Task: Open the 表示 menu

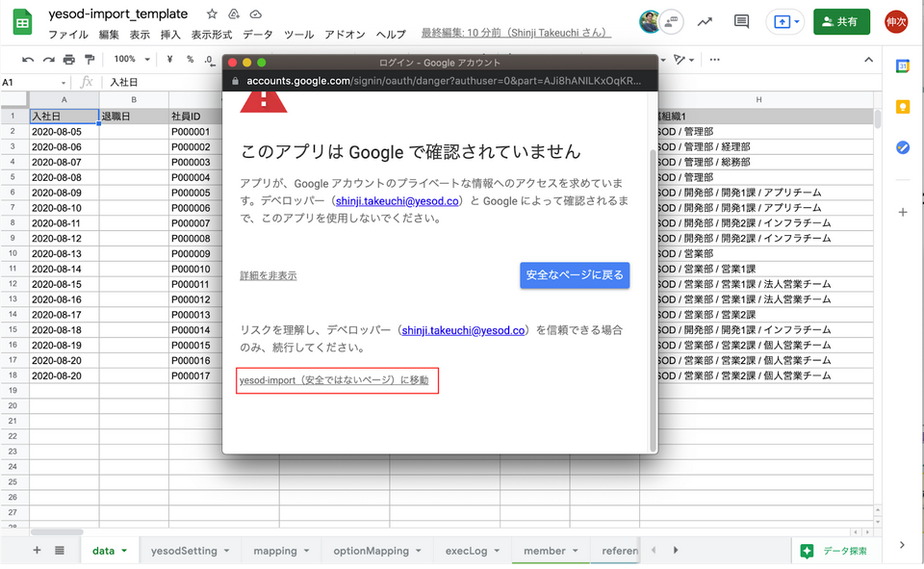Action: [140, 35]
